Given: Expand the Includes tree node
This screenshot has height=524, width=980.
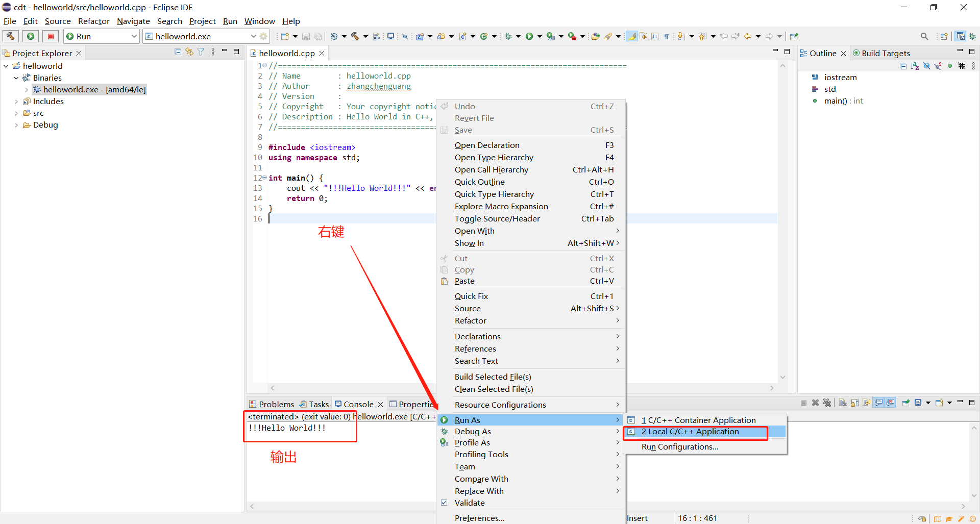Looking at the screenshot, I should [x=16, y=101].
